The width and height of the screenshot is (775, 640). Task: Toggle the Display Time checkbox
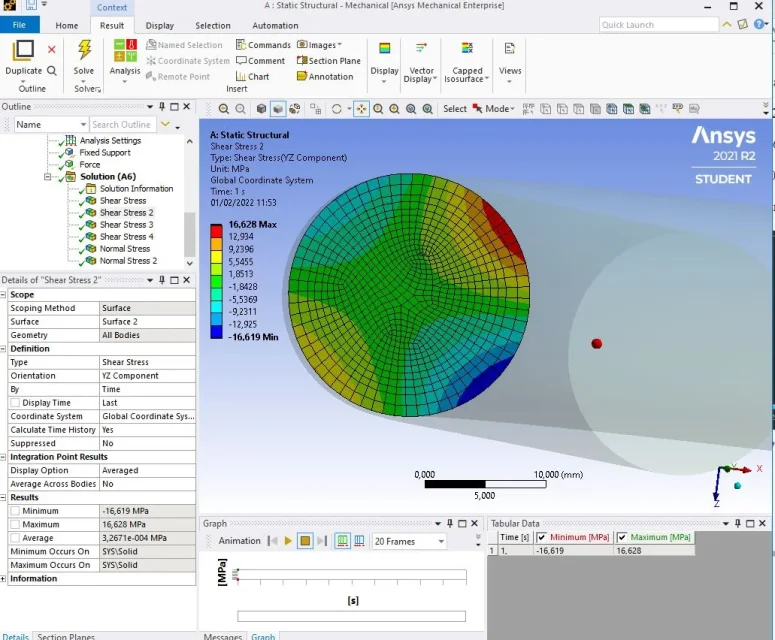[15, 403]
